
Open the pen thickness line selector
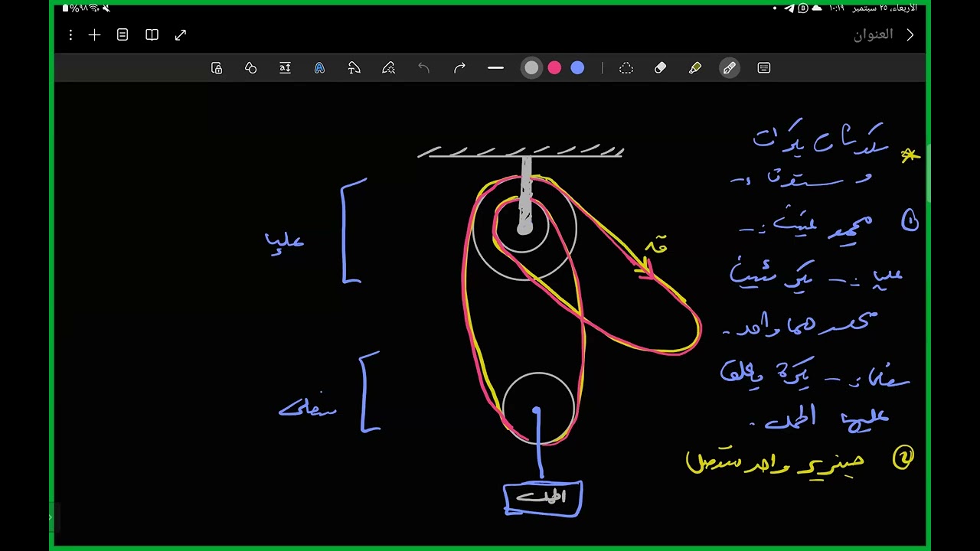[x=495, y=68]
